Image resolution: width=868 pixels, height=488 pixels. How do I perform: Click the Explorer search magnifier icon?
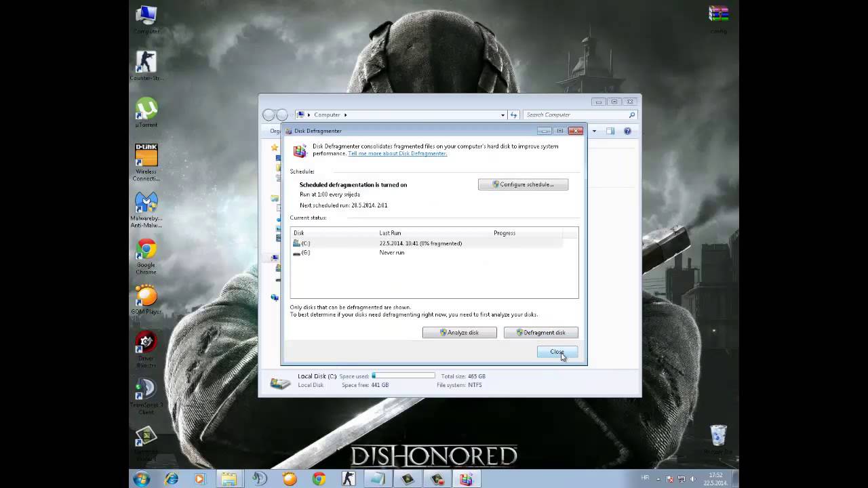click(x=632, y=115)
